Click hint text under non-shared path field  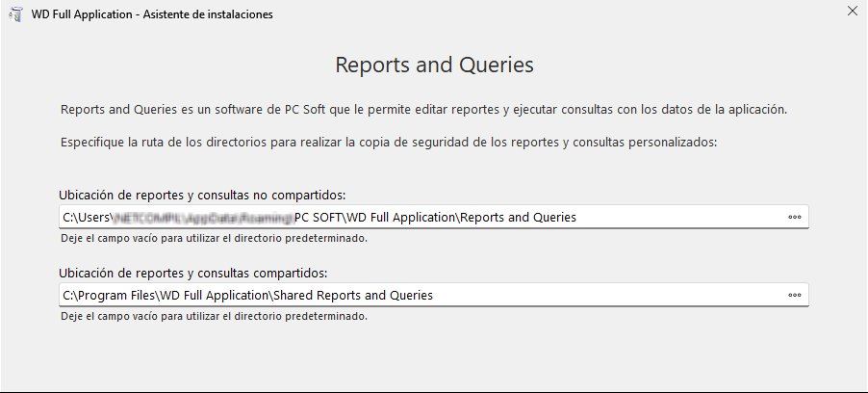[x=213, y=239]
